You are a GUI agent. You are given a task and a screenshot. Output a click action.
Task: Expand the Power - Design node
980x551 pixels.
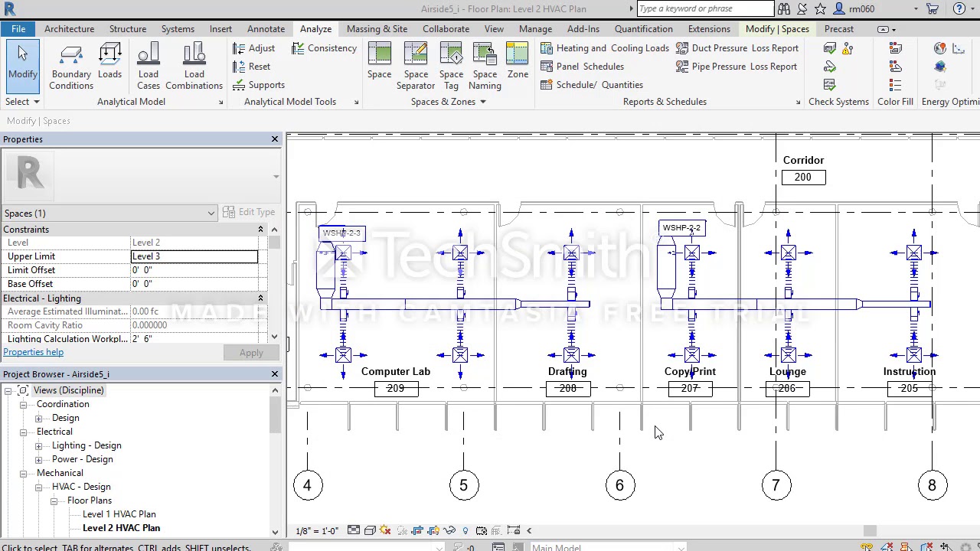[38, 459]
